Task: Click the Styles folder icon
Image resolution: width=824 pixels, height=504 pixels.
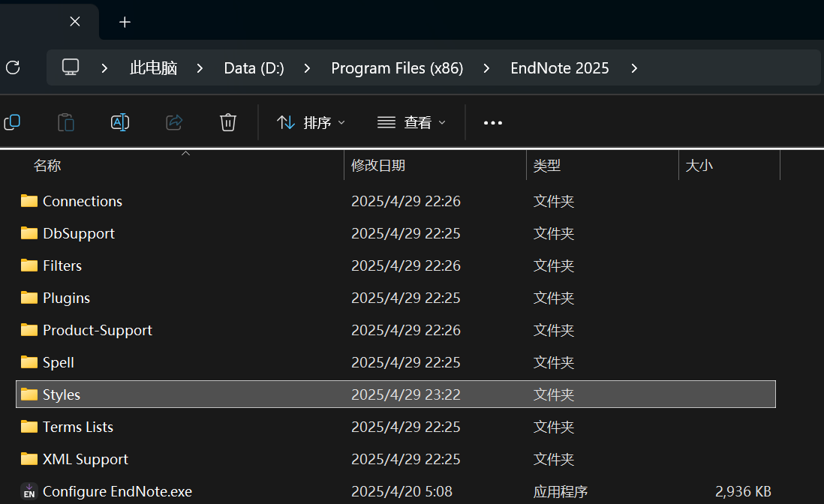Action: coord(29,394)
